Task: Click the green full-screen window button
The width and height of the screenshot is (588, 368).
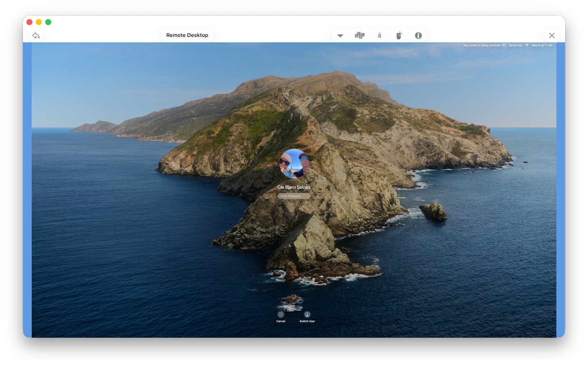Action: pos(48,22)
